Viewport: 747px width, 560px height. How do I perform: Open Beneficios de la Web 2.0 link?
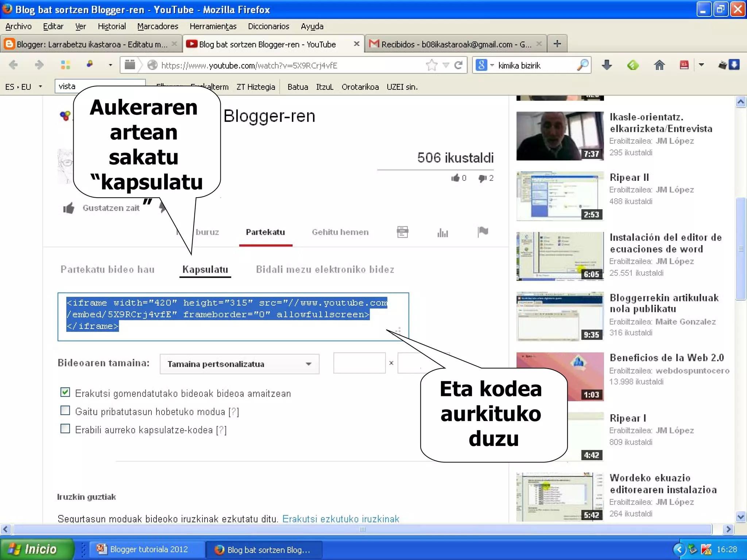(667, 358)
